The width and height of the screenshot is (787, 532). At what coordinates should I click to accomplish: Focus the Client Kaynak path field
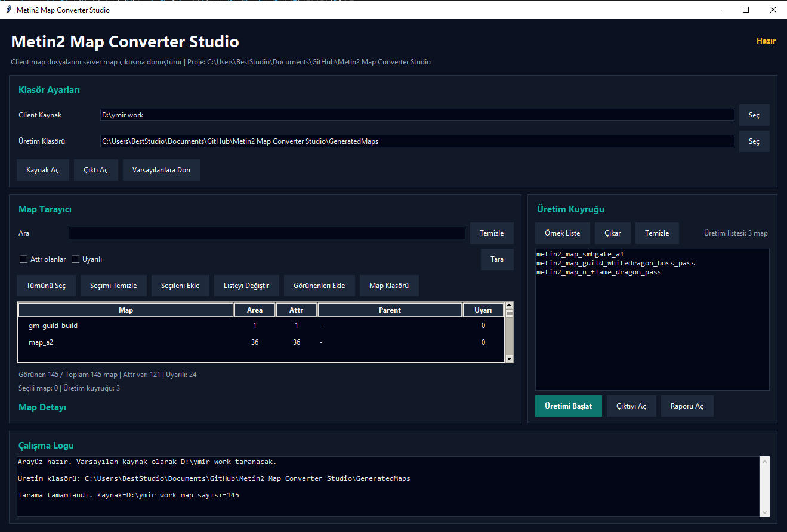coord(417,115)
